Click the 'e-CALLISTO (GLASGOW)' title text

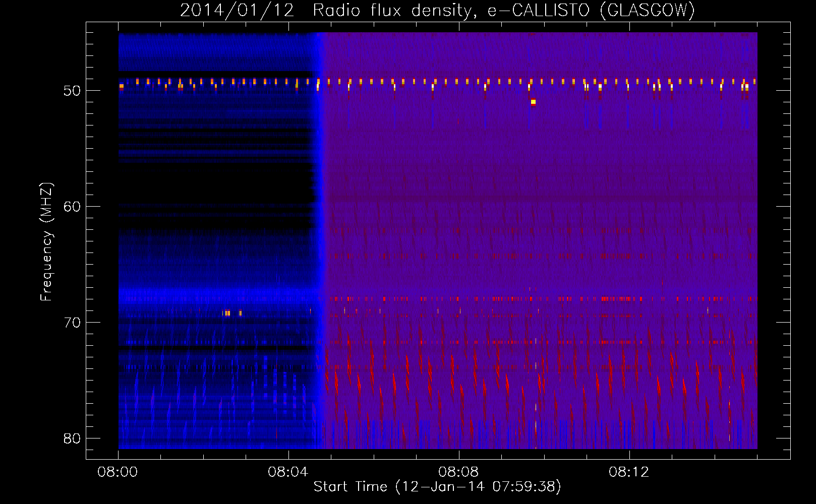coord(591,11)
